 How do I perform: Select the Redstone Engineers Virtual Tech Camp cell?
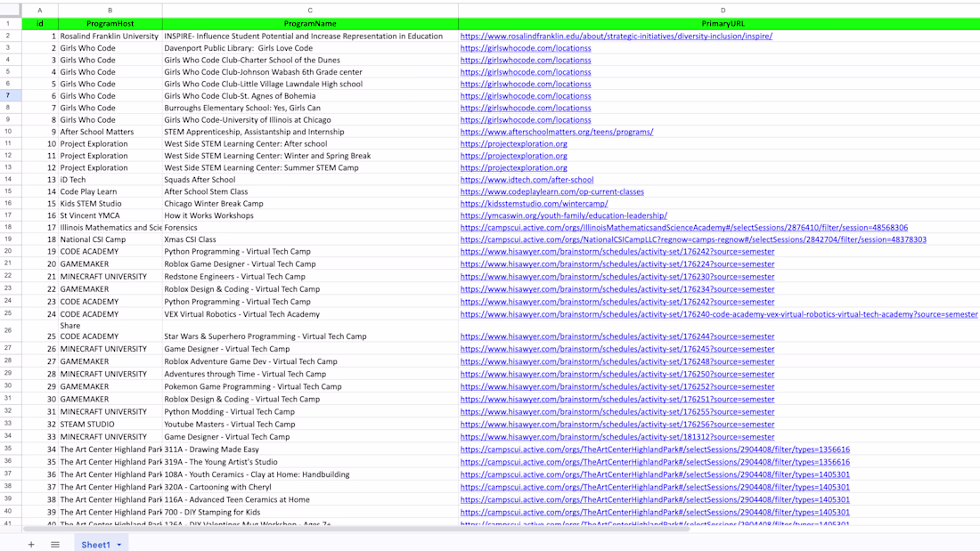pos(310,277)
